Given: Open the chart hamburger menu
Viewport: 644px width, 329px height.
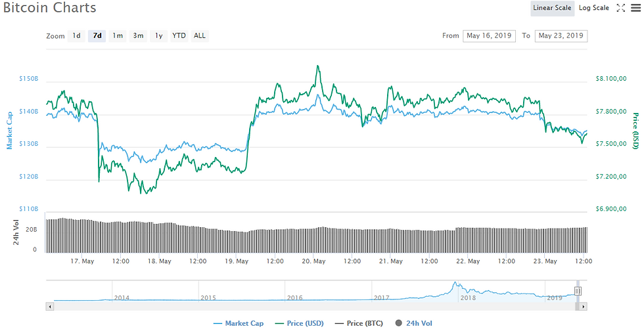Looking at the screenshot, I should 635,8.
